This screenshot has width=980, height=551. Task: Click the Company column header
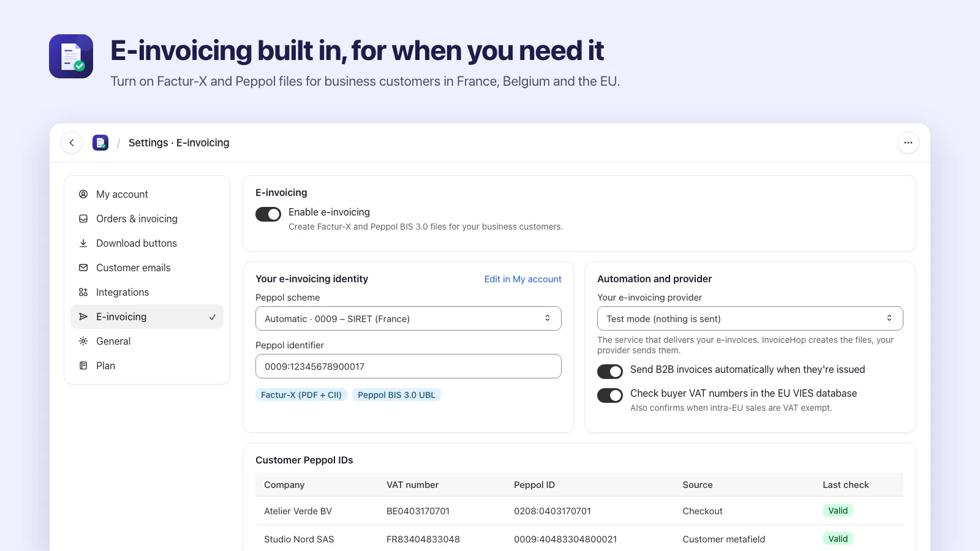284,485
